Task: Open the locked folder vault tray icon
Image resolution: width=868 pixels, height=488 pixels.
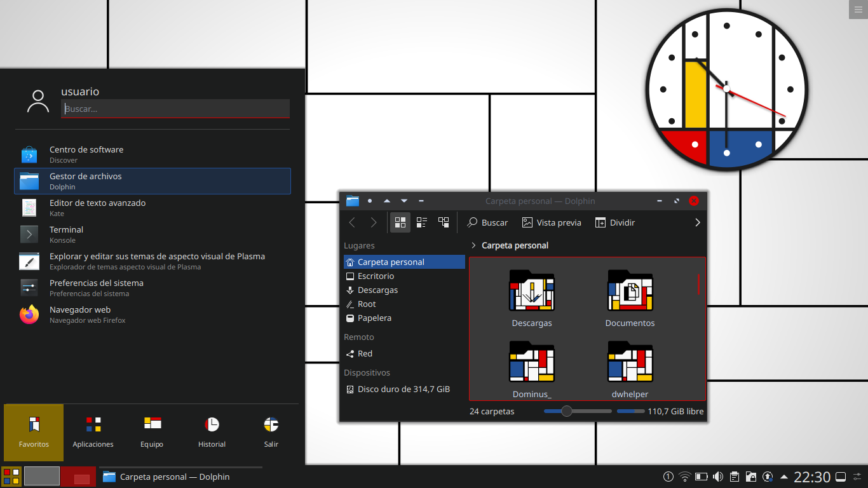Action: click(751, 477)
